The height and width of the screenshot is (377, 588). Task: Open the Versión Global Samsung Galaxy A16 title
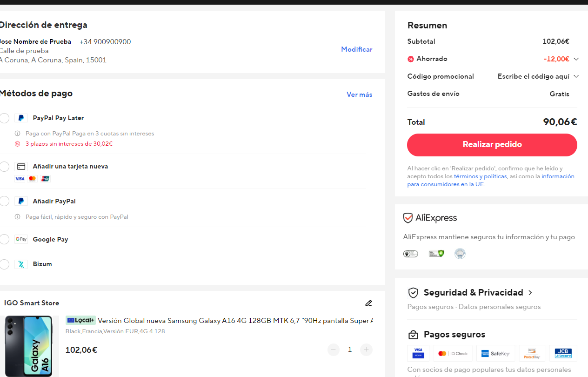coord(235,321)
